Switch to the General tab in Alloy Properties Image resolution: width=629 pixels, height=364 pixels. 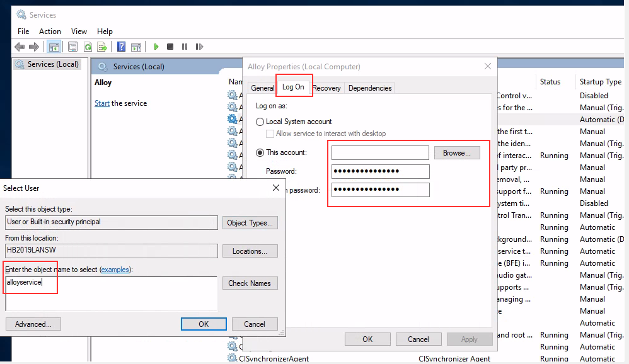click(x=262, y=88)
